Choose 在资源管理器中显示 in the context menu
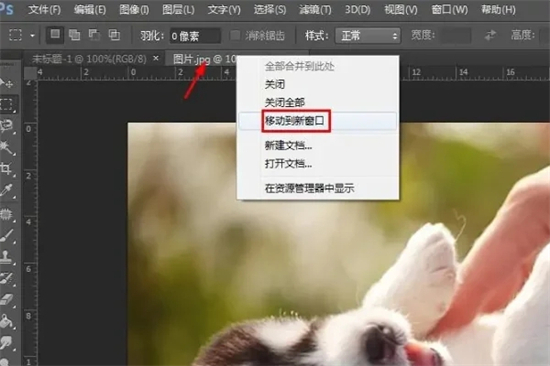This screenshot has width=550, height=366. pos(317,188)
